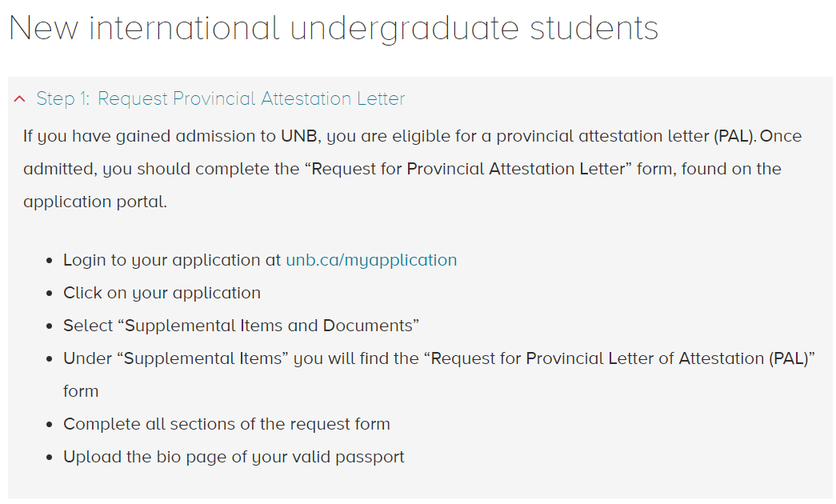Viewport: 836px width, 504px height.
Task: Collapse Step 1 using the red chevron
Action: (20, 98)
